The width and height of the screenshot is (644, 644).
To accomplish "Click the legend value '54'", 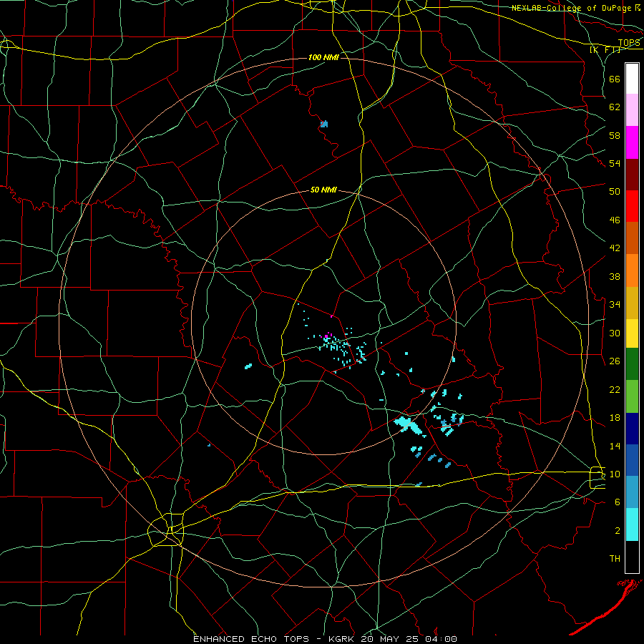I will click(x=615, y=163).
